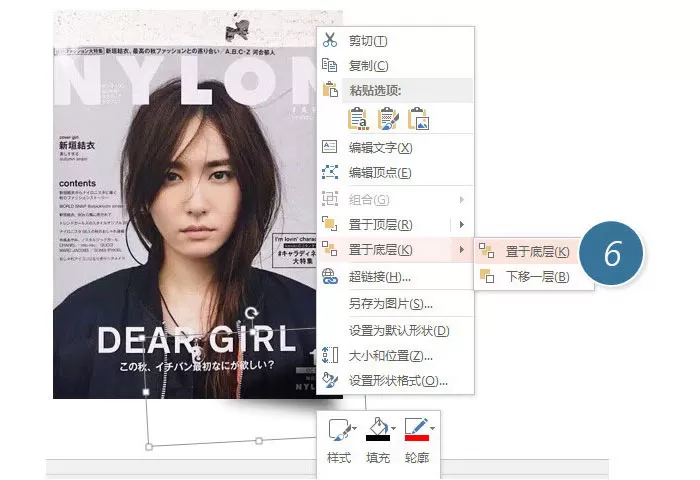The width and height of the screenshot is (700, 480).
Task: Click the Format Shape paint bucket icon
Action: point(330,380)
